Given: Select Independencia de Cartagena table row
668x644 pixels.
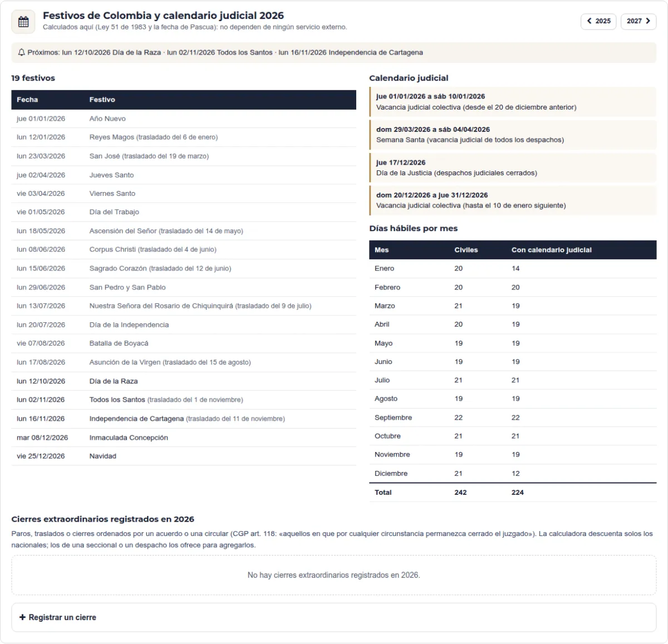Looking at the screenshot, I should coord(184,419).
